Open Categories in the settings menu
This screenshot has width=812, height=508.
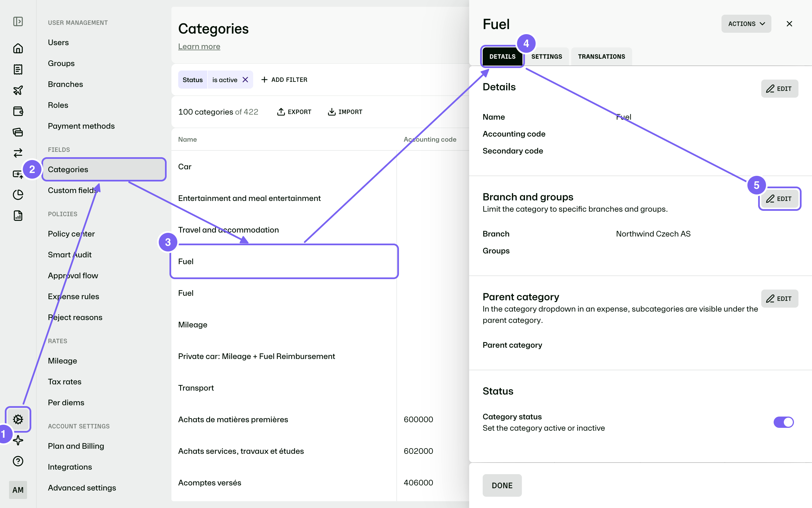click(x=104, y=169)
